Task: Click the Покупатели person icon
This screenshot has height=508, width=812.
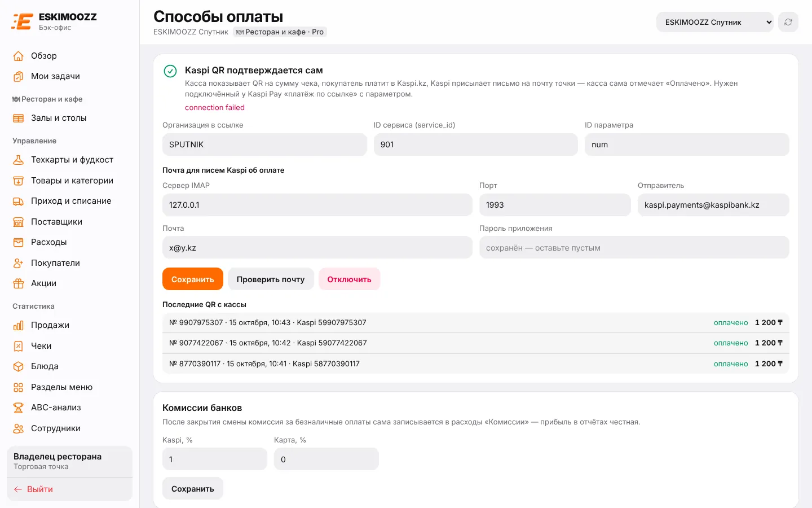Action: pos(19,263)
